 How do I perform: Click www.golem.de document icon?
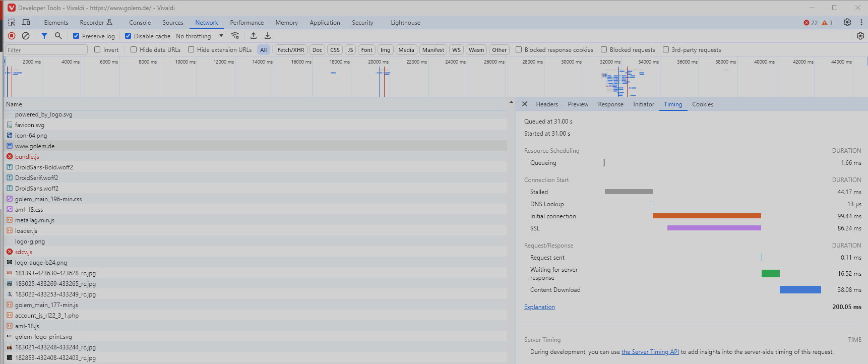[10, 146]
